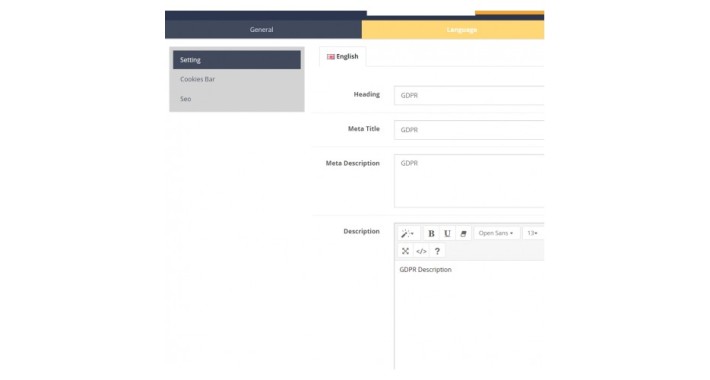The width and height of the screenshot is (710, 380).
Task: Click the eraser clear-formatting icon
Action: pyautogui.click(x=463, y=233)
